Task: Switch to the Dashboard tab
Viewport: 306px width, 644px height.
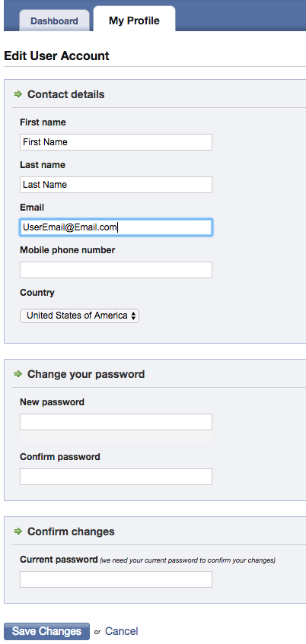Action: click(x=54, y=21)
